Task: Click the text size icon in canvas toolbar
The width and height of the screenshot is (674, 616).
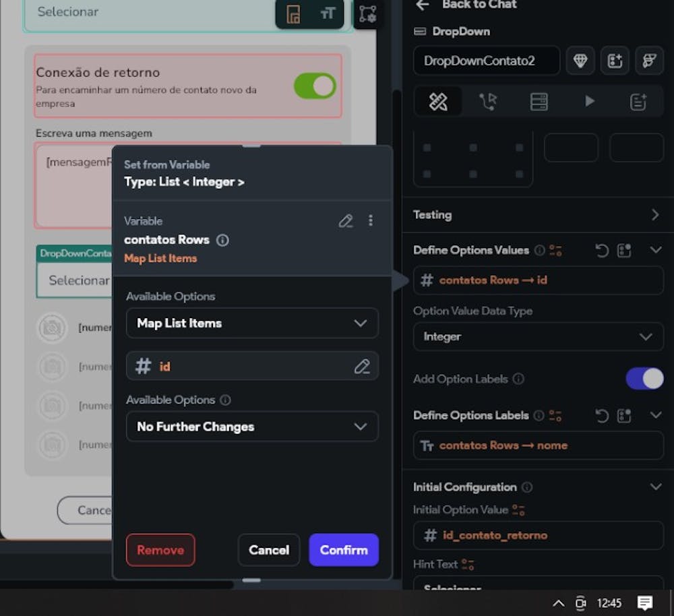Action: pos(327,13)
